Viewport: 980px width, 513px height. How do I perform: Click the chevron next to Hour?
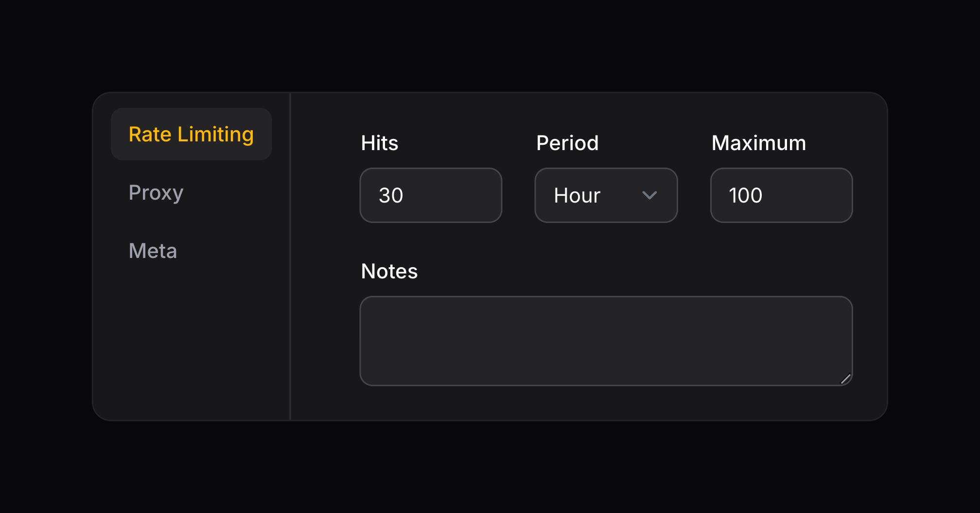coord(650,195)
